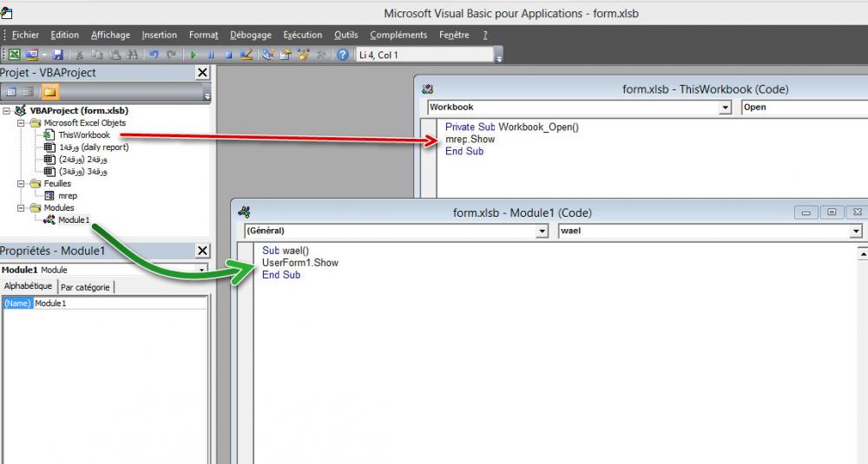The height and width of the screenshot is (464, 868).
Task: Click the Break pause icon
Action: coord(211,55)
